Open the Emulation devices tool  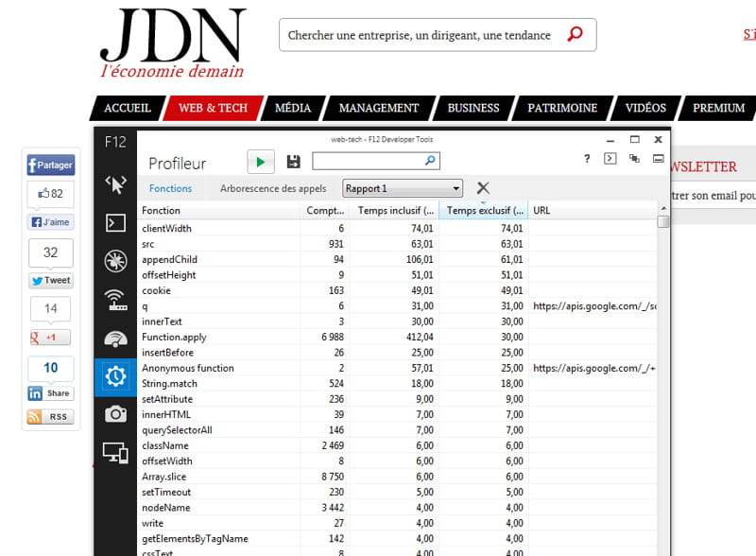115,452
